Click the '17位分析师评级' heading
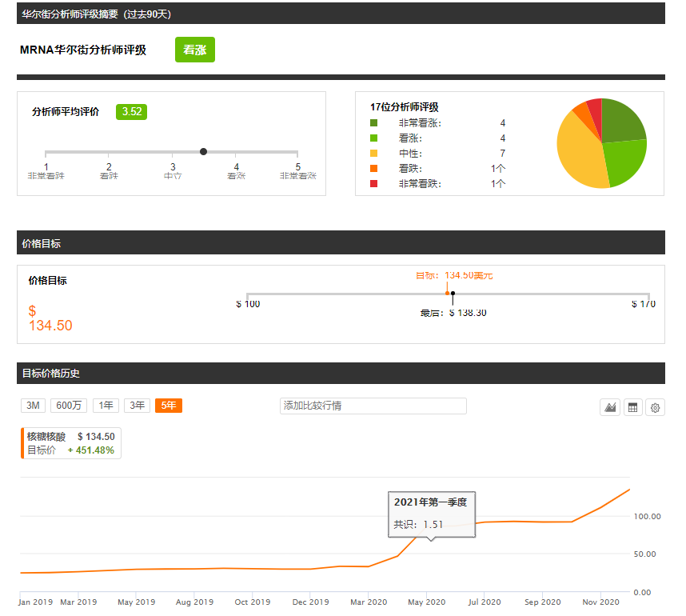This screenshot has width=686, height=616. (405, 107)
